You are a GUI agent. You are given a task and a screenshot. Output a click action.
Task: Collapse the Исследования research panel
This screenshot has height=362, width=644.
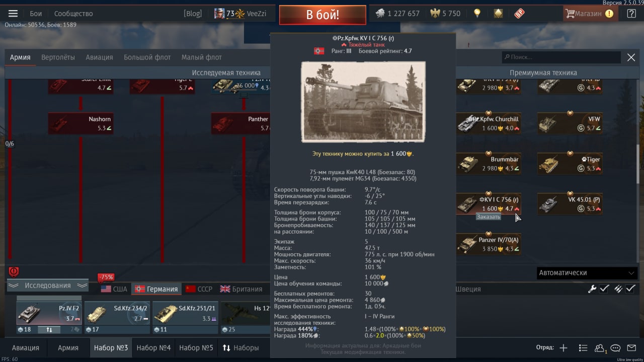(x=48, y=285)
